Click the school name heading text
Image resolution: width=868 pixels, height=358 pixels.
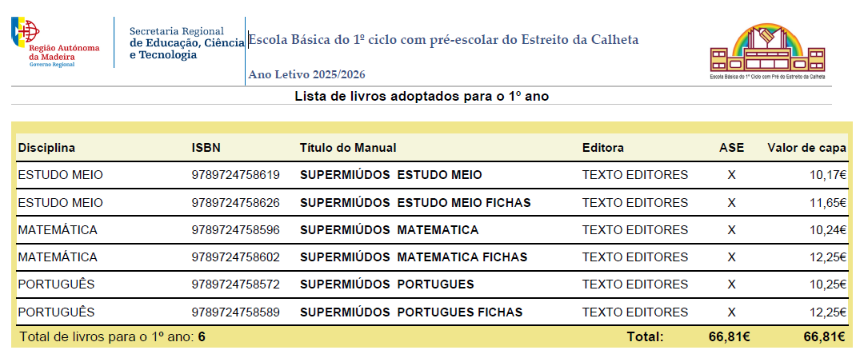coord(443,40)
